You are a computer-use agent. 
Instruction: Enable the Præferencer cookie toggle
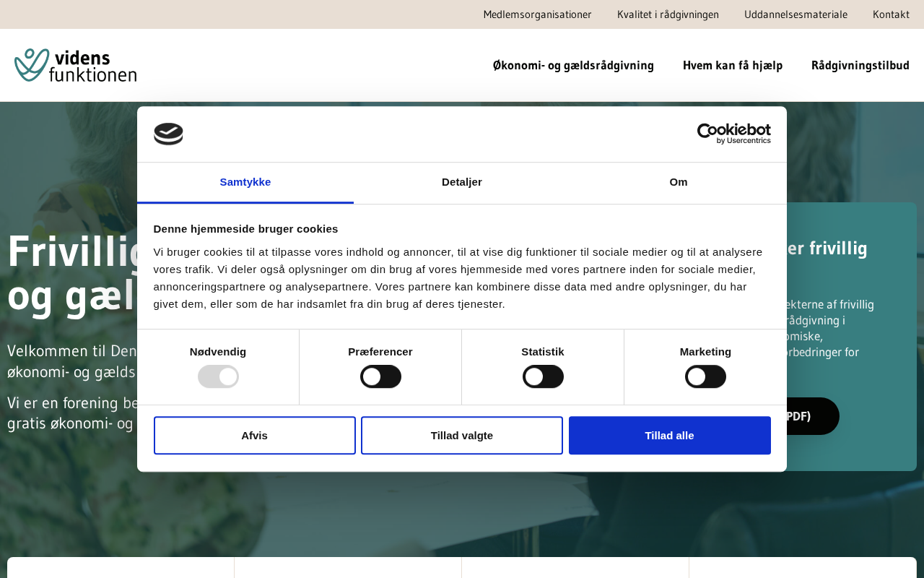[x=380, y=376]
